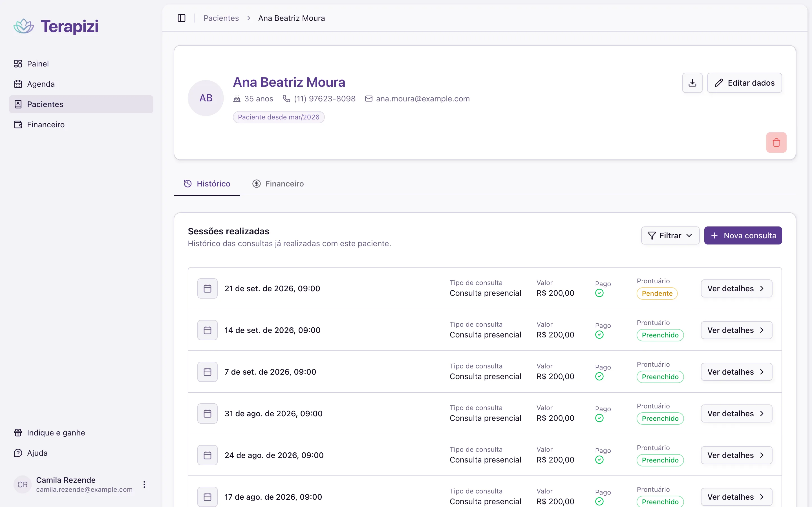
Task: Toggle the sidebar panel icon
Action: click(x=182, y=18)
